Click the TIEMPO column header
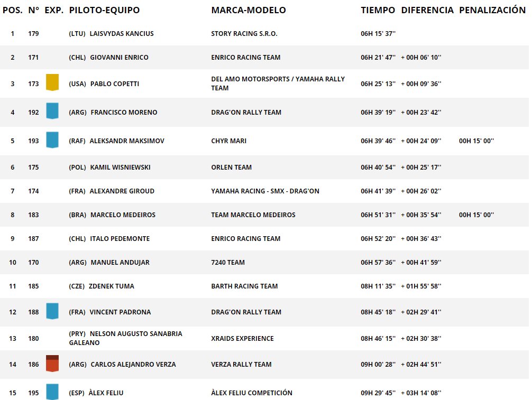The image size is (532, 400). point(378,10)
